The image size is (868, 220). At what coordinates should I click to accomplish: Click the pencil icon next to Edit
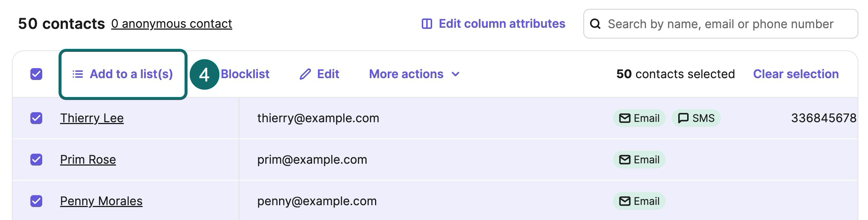coord(305,74)
